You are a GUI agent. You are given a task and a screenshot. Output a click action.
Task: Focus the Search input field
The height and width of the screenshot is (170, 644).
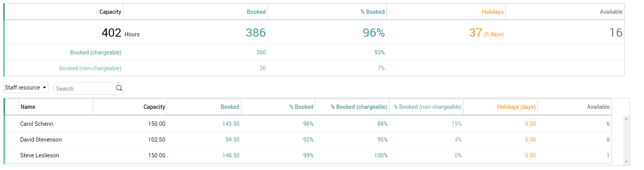[x=85, y=89]
